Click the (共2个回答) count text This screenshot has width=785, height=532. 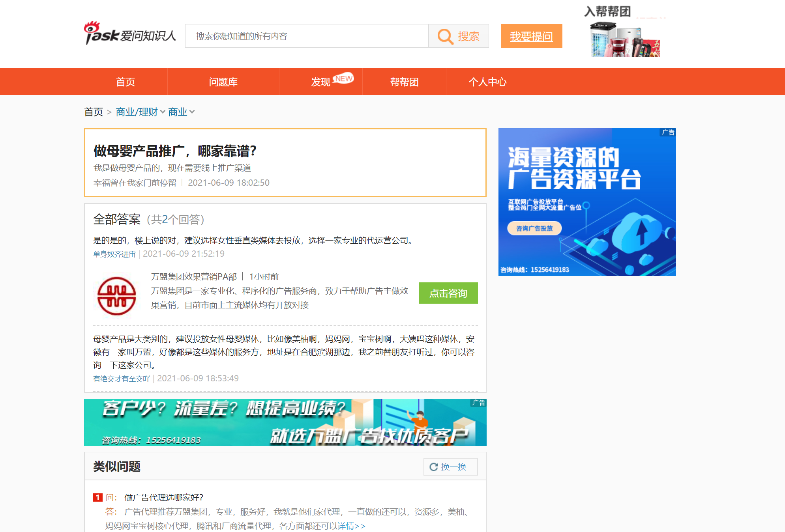coord(175,219)
